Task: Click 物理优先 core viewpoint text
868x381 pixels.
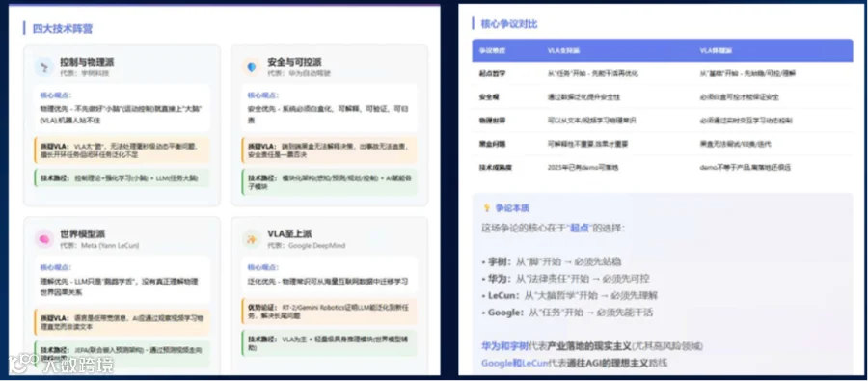Action: click(121, 114)
